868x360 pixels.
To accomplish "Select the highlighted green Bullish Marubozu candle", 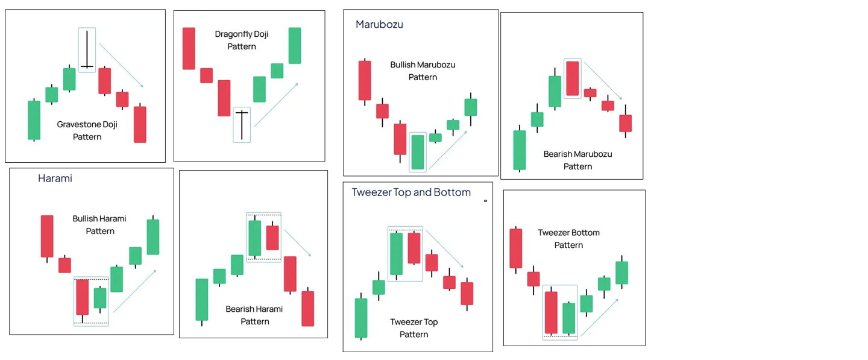I will coord(418,152).
